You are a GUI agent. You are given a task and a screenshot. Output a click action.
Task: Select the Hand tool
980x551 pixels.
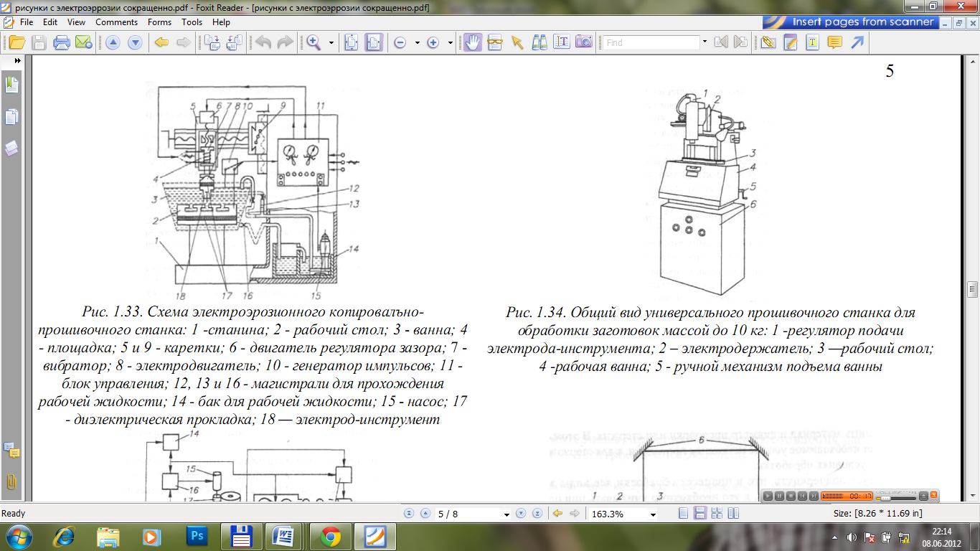click(x=472, y=42)
